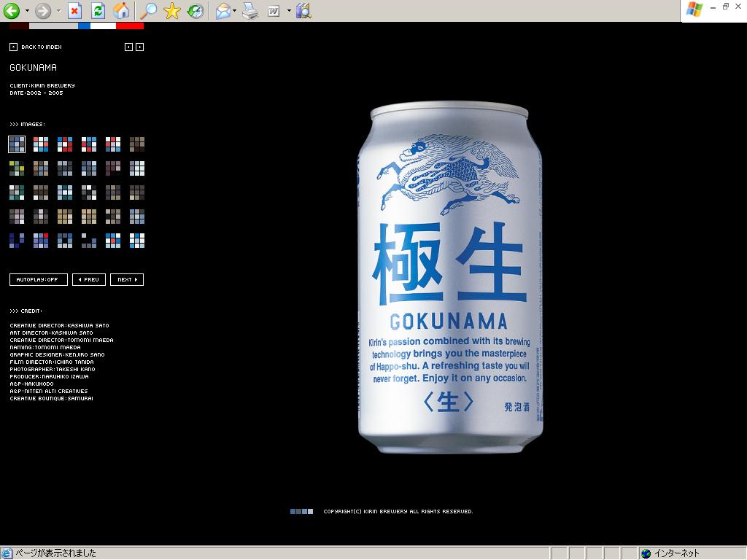
Task: Open the Edit with Word dropdown arrow
Action: [289, 10]
